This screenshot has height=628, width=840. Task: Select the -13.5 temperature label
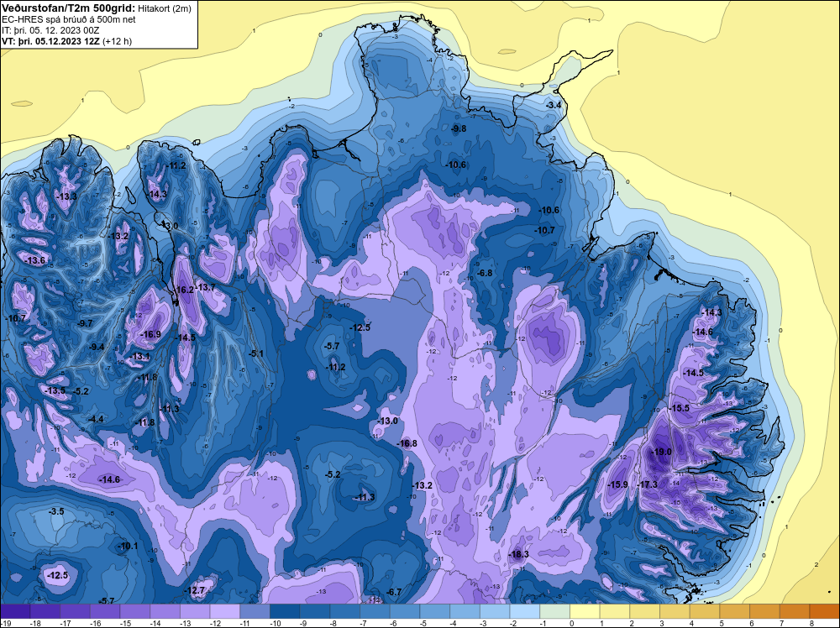click(55, 391)
